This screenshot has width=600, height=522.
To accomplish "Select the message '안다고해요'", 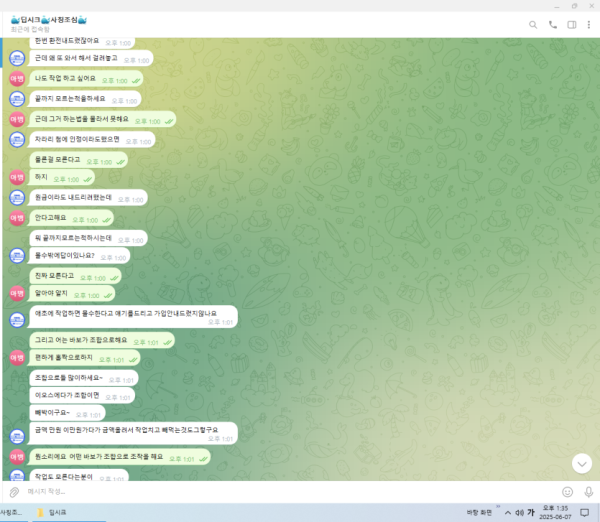I will point(72,218).
